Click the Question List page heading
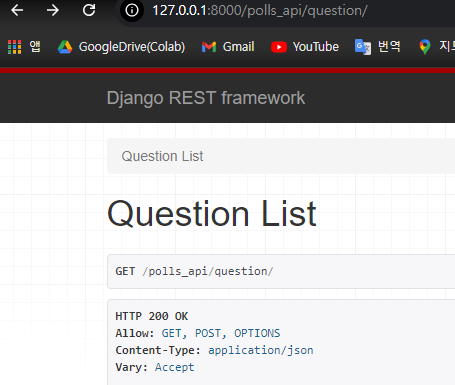This screenshot has width=455, height=385. tap(212, 214)
